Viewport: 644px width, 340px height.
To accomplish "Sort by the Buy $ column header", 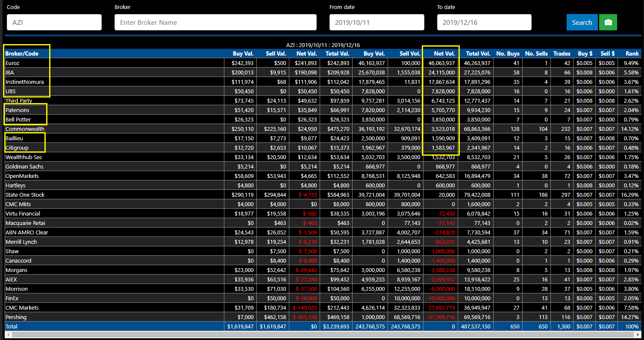I will [585, 53].
